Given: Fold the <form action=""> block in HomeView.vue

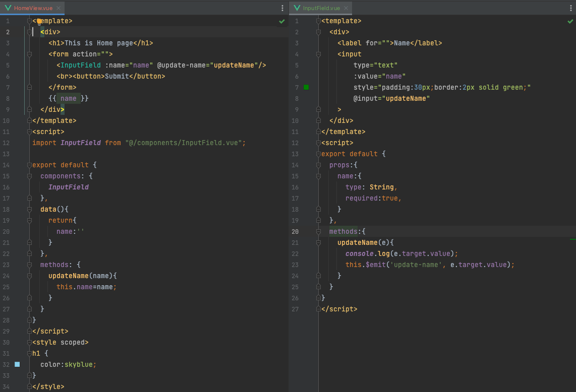Looking at the screenshot, I should 29,54.
